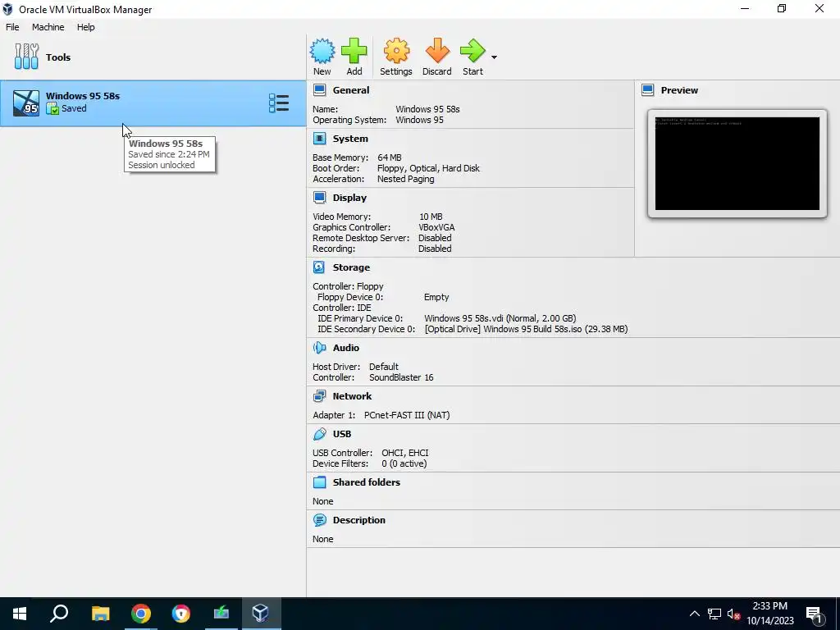
Task: Open the notification center icon
Action: coord(815,614)
